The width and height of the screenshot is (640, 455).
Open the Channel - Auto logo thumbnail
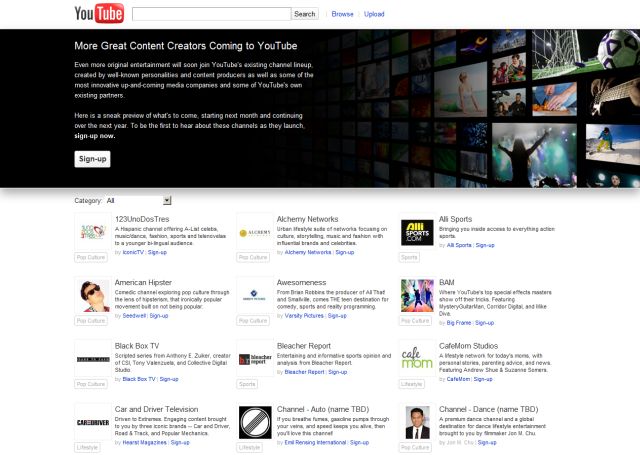pyautogui.click(x=255, y=422)
